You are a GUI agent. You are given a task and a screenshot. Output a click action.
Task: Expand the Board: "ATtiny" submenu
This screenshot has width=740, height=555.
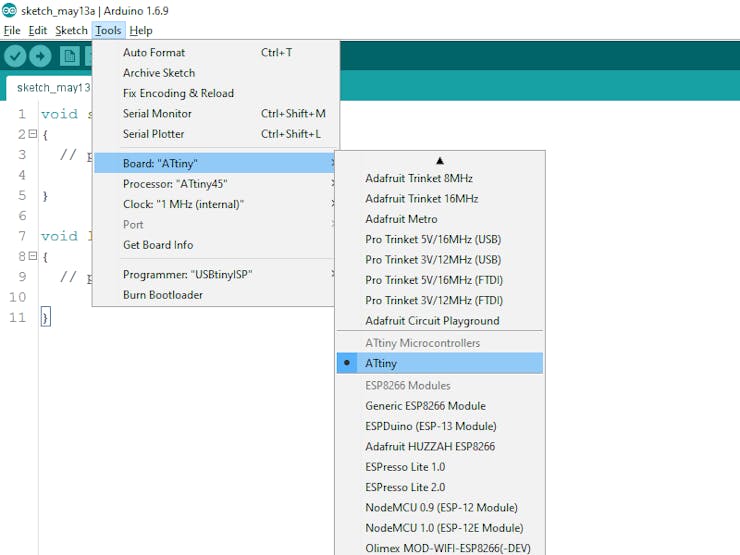pyautogui.click(x=215, y=163)
